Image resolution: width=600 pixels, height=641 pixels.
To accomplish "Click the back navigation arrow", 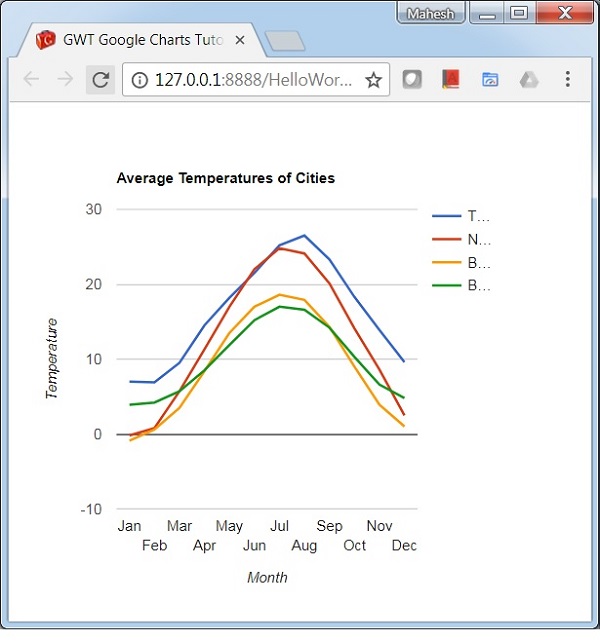I will click(x=31, y=80).
